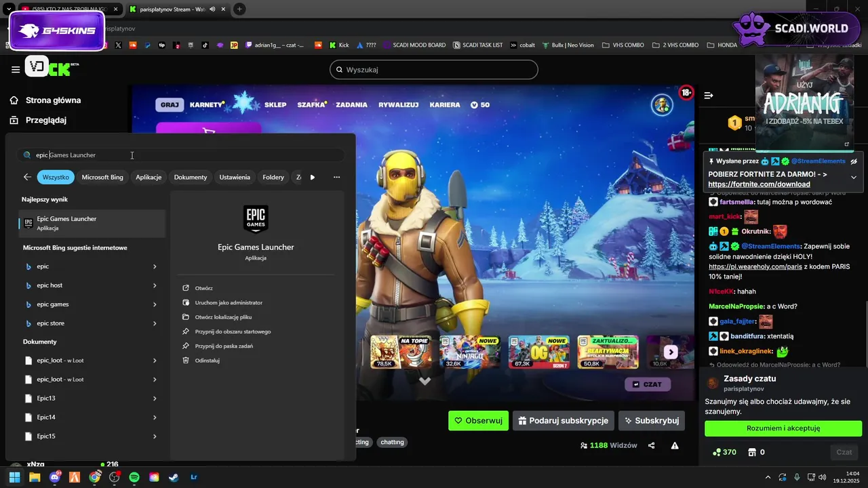Click the CZAT button in Fortnite stream
The height and width of the screenshot is (488, 868).
click(648, 384)
